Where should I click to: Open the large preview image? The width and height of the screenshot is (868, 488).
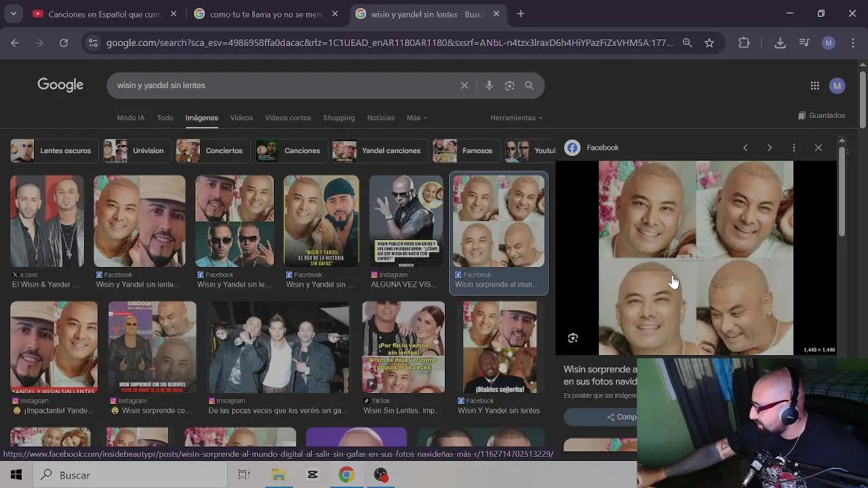click(x=696, y=258)
